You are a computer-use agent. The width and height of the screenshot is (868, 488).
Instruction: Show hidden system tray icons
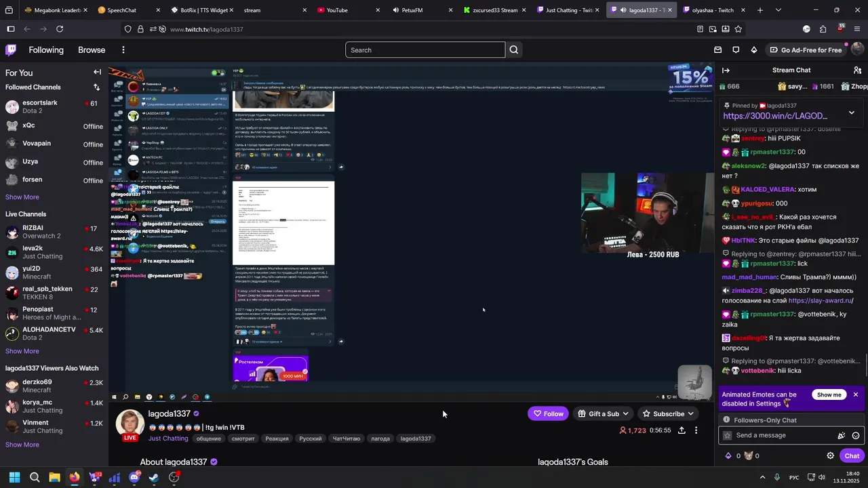pos(762,477)
